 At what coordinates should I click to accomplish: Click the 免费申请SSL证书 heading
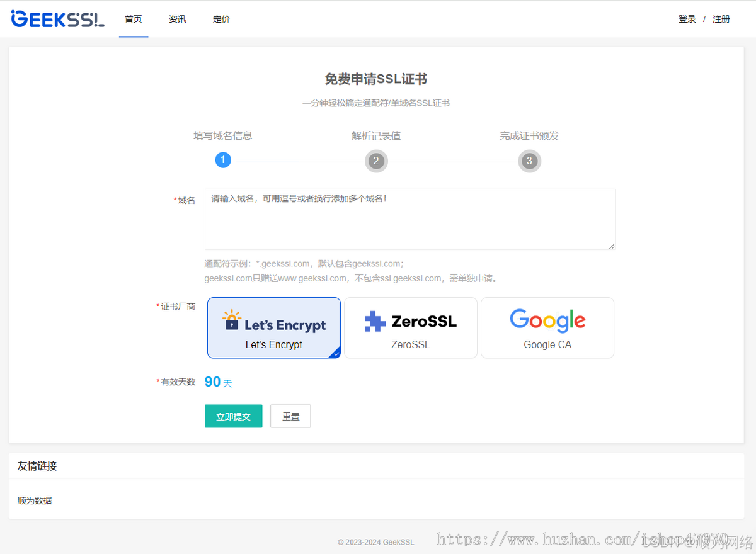376,79
